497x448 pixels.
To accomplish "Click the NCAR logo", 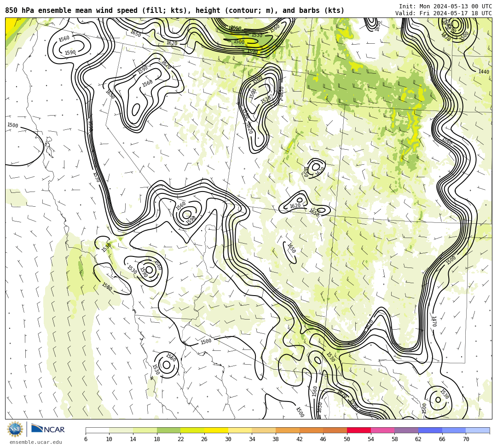I will pyautogui.click(x=48, y=429).
